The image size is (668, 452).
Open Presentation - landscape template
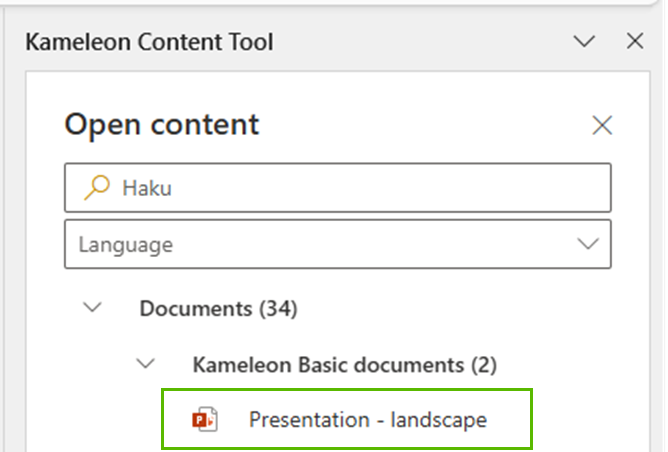coord(367,420)
